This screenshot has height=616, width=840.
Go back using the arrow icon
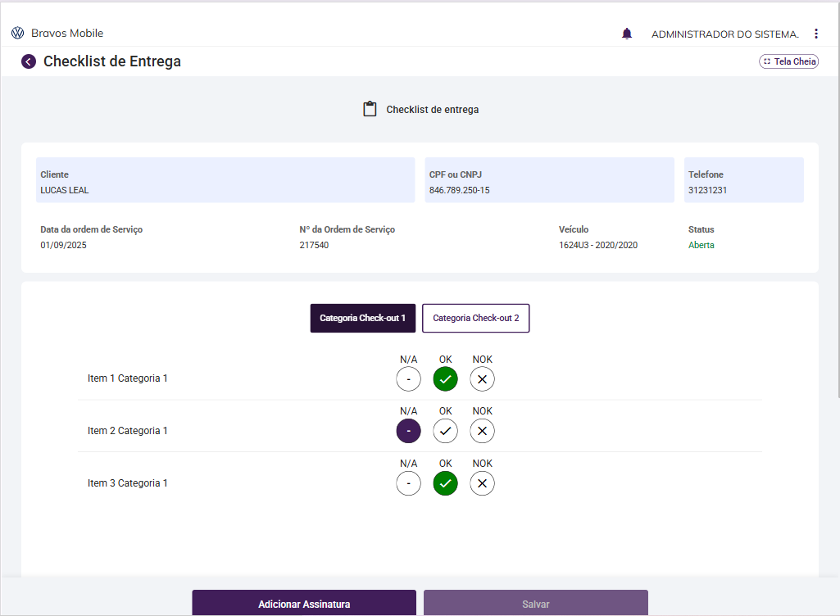point(29,61)
